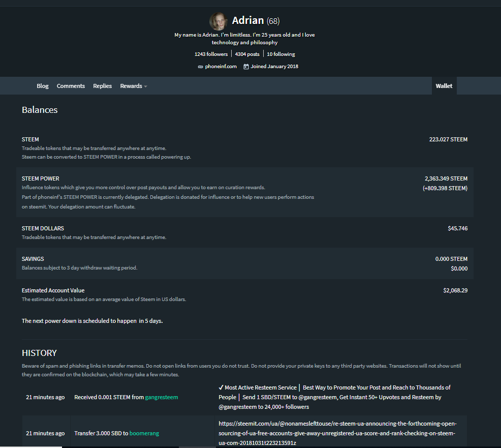Click the SAVINGS label

(33, 259)
